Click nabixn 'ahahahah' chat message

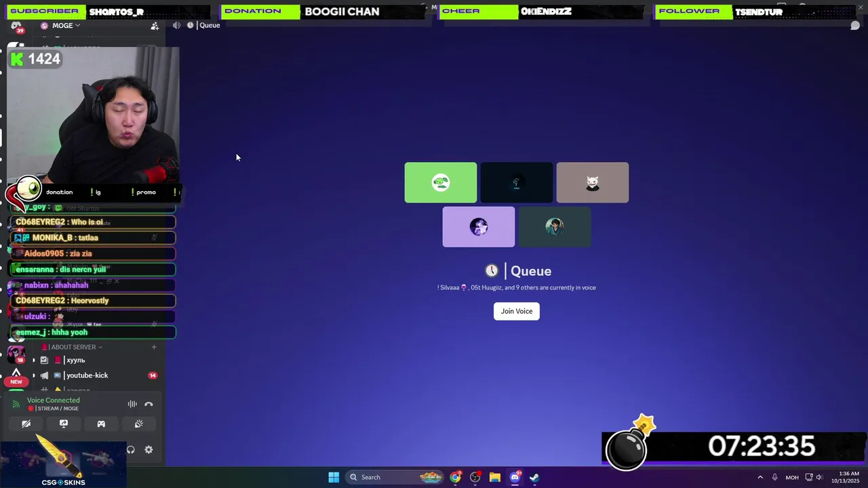pyautogui.click(x=94, y=285)
